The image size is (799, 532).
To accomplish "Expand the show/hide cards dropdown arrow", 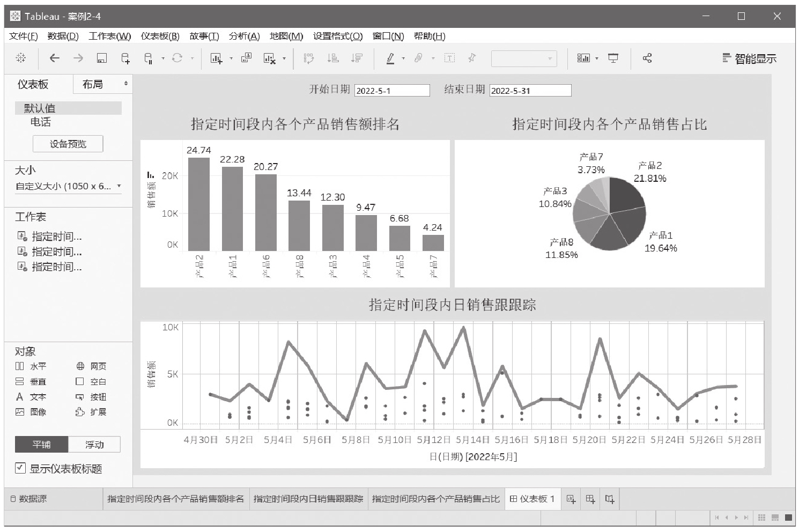I will click(x=597, y=58).
